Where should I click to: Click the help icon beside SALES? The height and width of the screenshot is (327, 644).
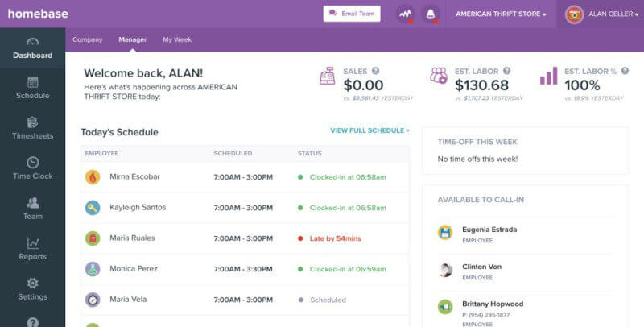(x=375, y=71)
